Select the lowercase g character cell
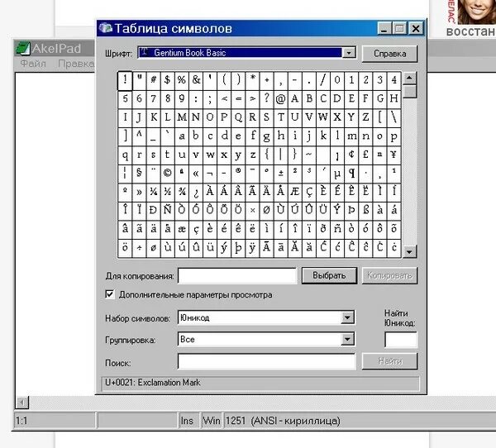 (x=266, y=136)
